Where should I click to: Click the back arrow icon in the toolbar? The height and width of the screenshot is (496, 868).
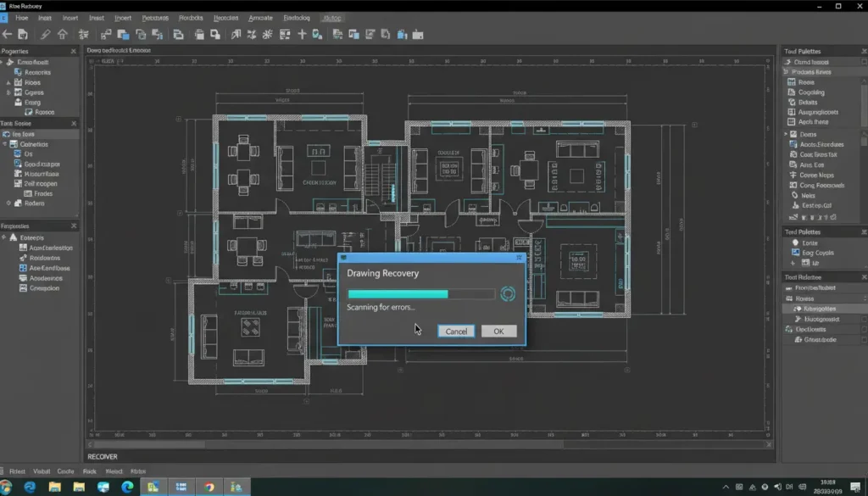tap(7, 35)
